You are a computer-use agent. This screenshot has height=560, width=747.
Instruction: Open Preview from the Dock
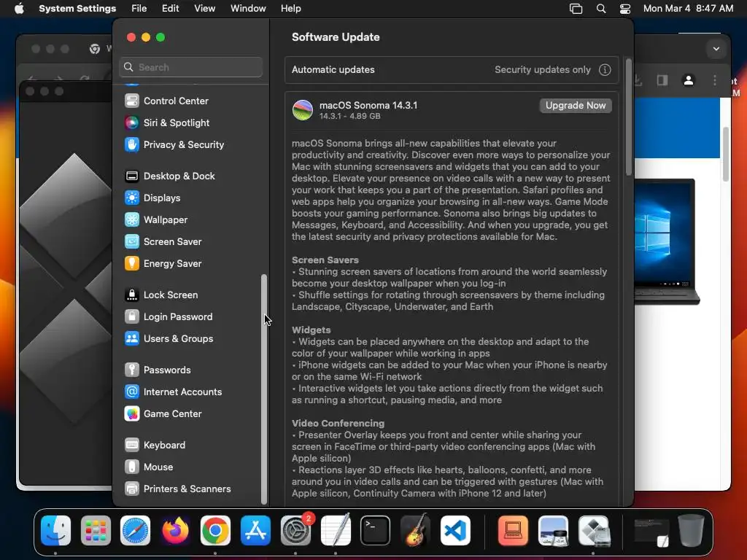click(x=553, y=531)
